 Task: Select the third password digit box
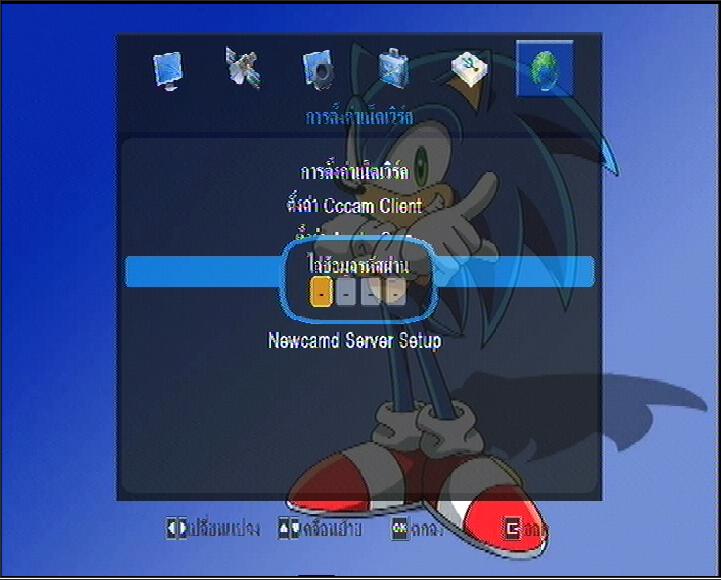[x=371, y=292]
